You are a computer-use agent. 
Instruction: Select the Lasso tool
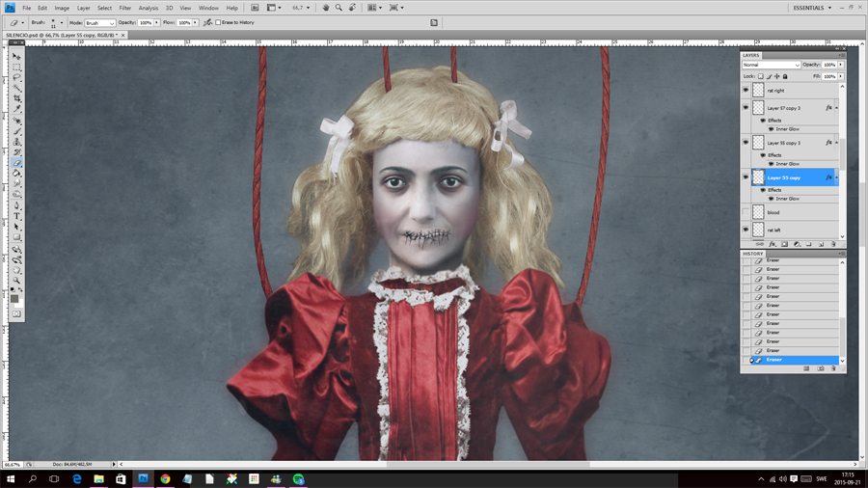pos(16,77)
